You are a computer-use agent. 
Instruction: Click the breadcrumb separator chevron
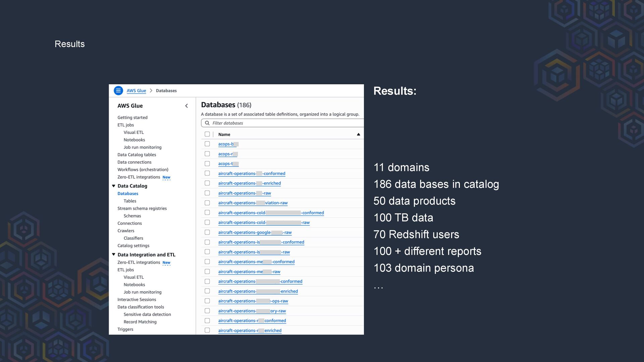click(x=151, y=90)
